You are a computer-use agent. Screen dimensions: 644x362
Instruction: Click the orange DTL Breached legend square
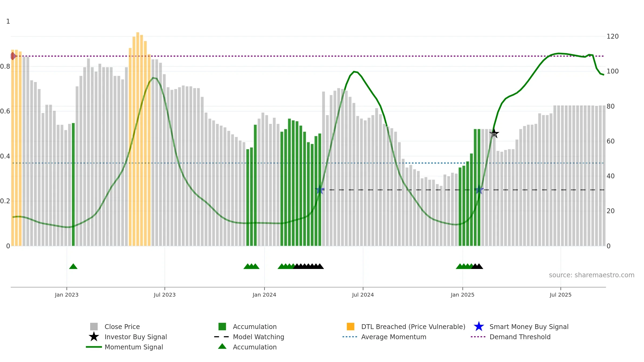pyautogui.click(x=350, y=327)
